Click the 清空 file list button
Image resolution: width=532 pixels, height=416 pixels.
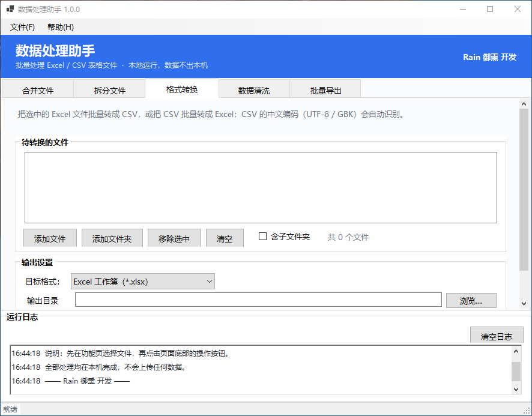[225, 238]
